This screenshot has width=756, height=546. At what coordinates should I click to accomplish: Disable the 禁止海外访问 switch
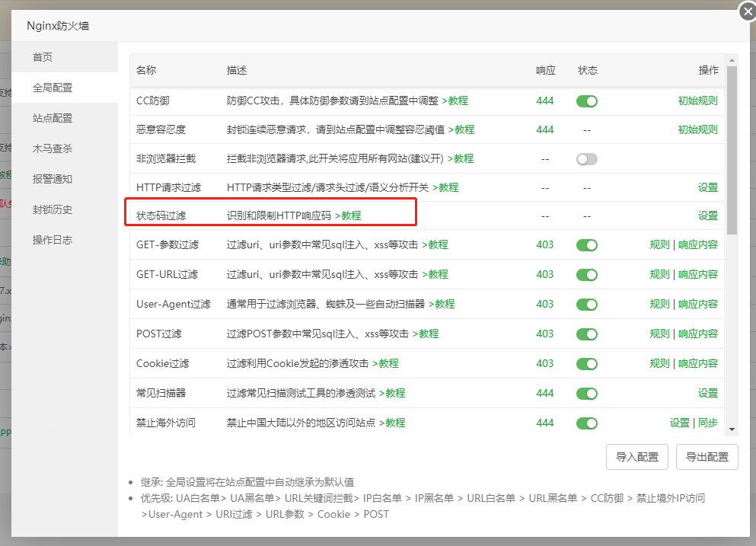click(x=587, y=423)
